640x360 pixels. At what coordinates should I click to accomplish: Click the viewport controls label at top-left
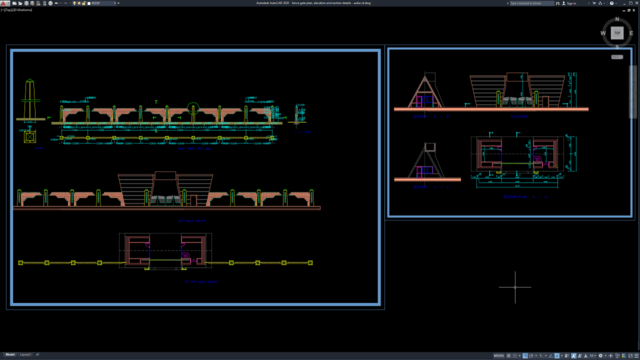(16, 10)
